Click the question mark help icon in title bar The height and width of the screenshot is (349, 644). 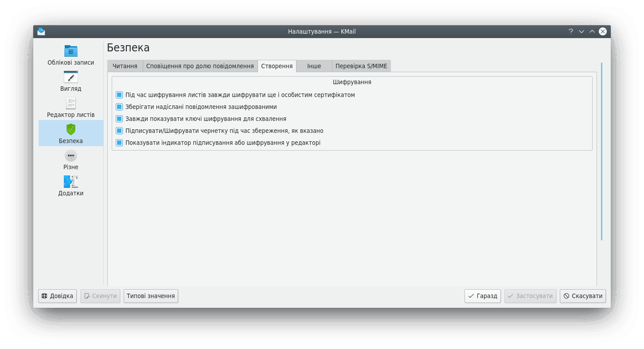click(x=571, y=31)
